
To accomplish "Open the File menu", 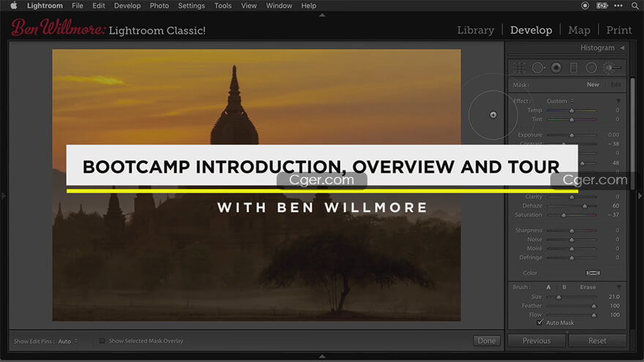I will (x=78, y=6).
